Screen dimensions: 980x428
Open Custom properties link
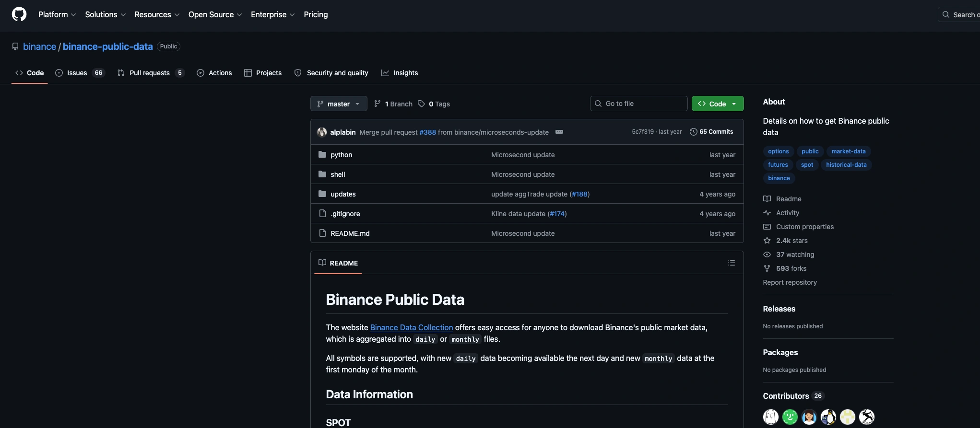799,227
